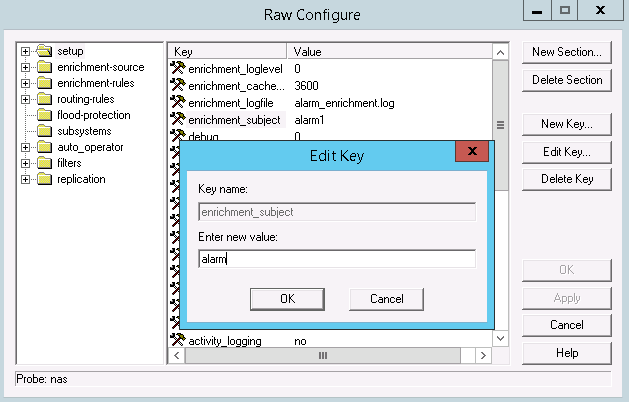Select the enrichment-rules section label
This screenshot has height=402, width=631.
click(x=96, y=83)
